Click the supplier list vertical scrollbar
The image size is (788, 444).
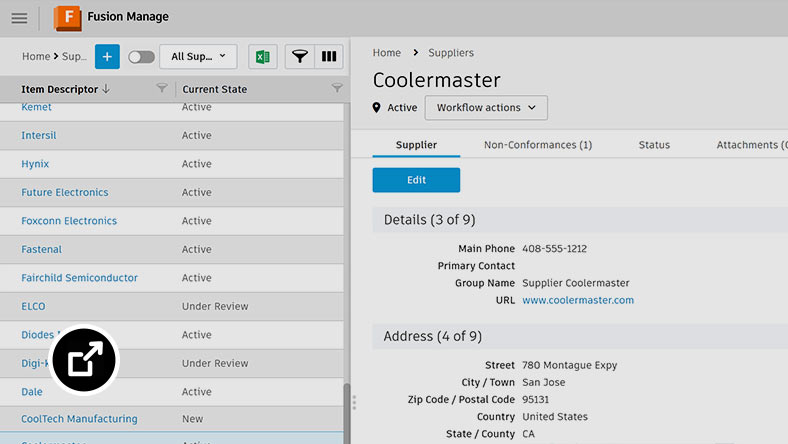point(347,410)
